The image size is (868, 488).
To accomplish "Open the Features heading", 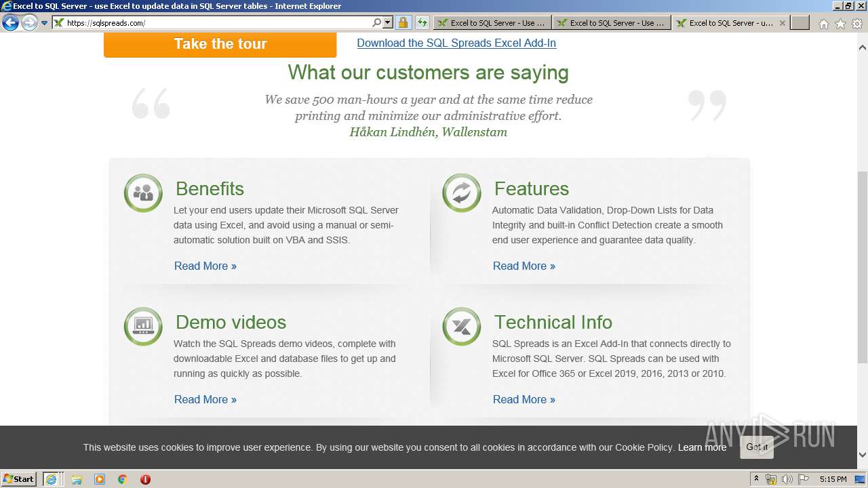I will tap(531, 188).
